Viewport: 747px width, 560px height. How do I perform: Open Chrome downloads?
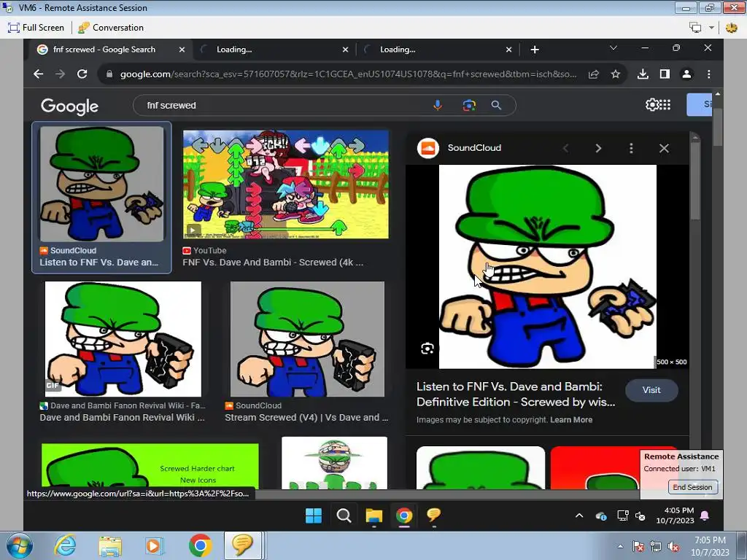[643, 74]
